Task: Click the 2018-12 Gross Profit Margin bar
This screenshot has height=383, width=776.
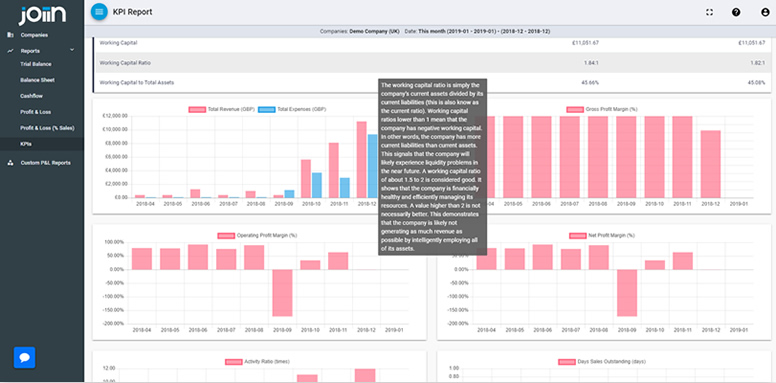Action: pyautogui.click(x=710, y=164)
